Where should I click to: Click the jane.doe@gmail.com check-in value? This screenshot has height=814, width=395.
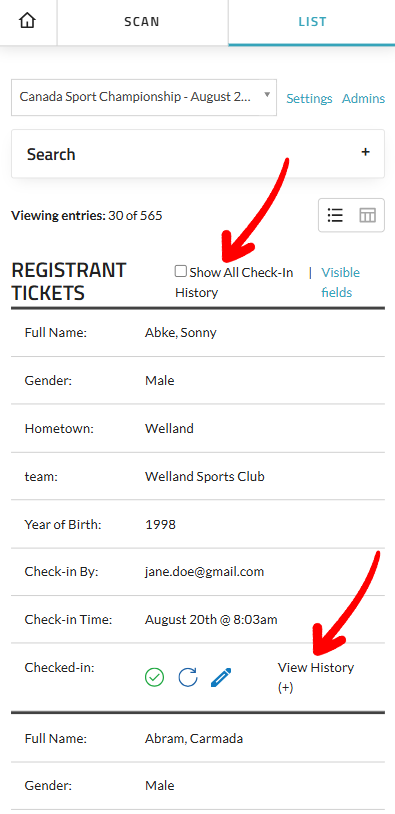click(x=205, y=572)
